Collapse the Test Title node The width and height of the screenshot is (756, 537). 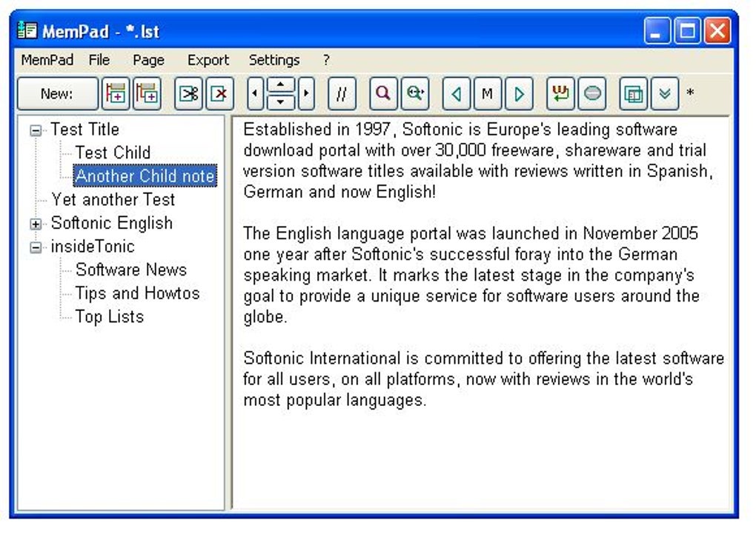[36, 130]
